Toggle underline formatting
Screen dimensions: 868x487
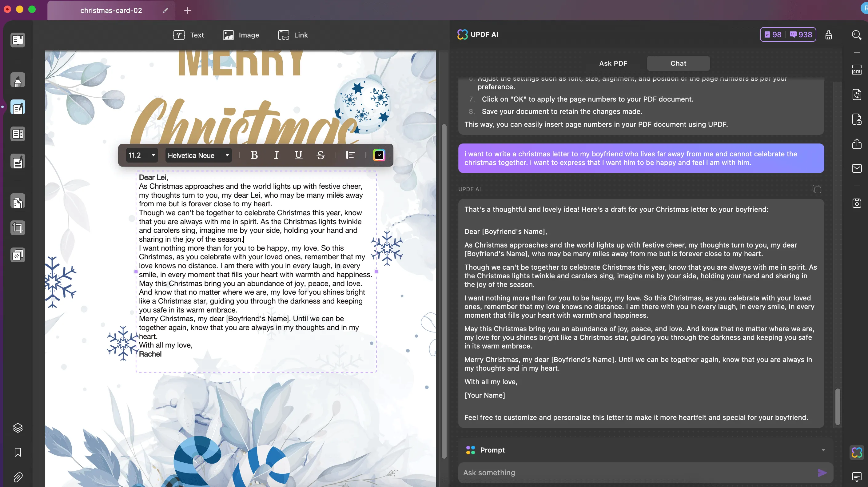299,155
